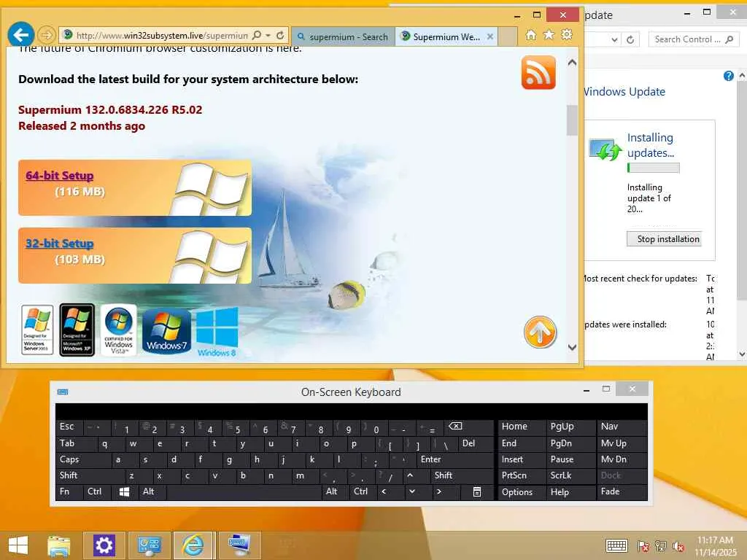Click the Windows Server 2003 logo badge
The image size is (747, 560).
[x=37, y=330]
